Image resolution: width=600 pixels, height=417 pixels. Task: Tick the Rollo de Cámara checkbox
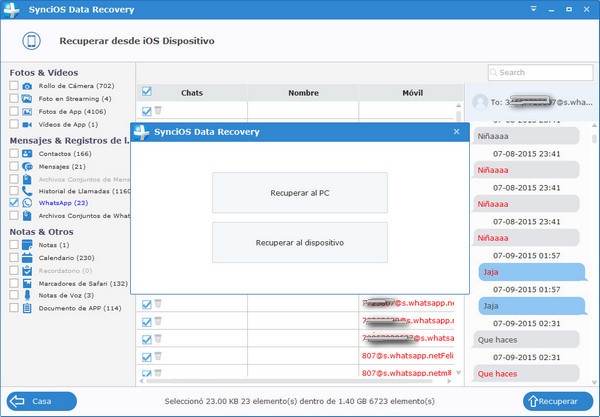click(14, 85)
